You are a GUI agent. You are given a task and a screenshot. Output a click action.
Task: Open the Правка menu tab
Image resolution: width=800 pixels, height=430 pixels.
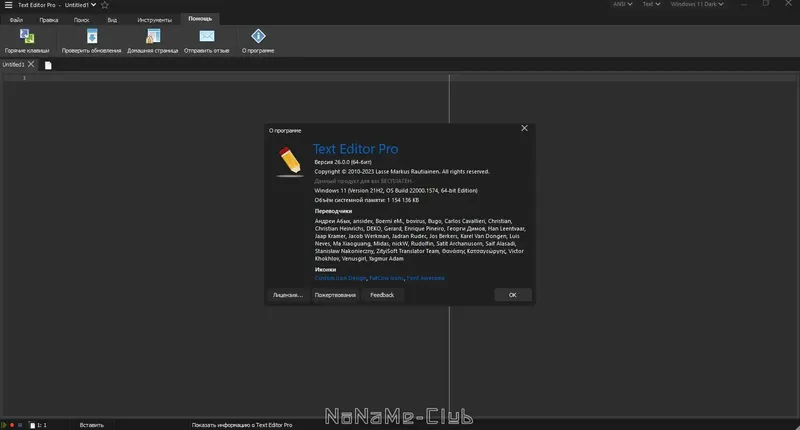48,20
